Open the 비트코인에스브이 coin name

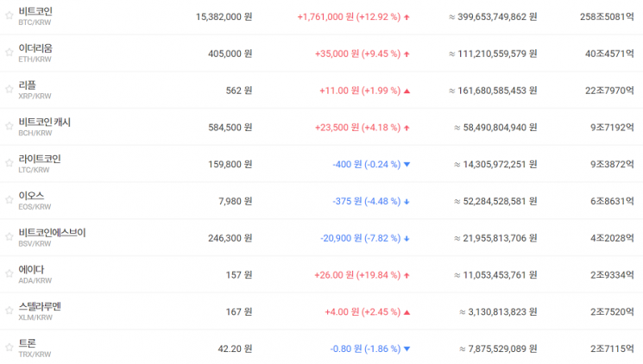coord(52,233)
